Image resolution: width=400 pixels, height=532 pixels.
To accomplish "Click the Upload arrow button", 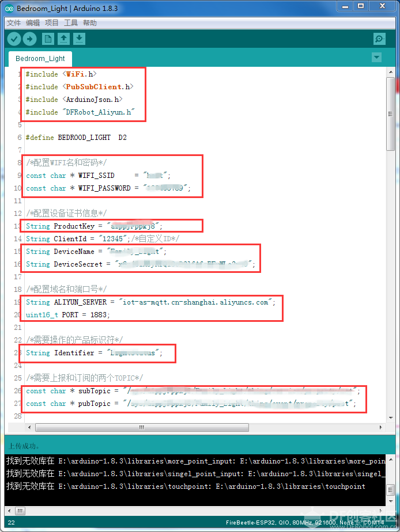I will coord(29,39).
